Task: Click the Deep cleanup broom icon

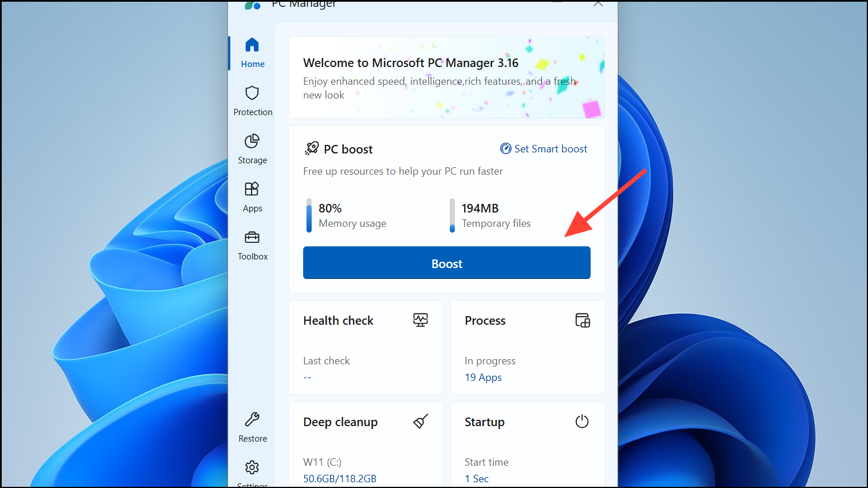Action: (421, 422)
